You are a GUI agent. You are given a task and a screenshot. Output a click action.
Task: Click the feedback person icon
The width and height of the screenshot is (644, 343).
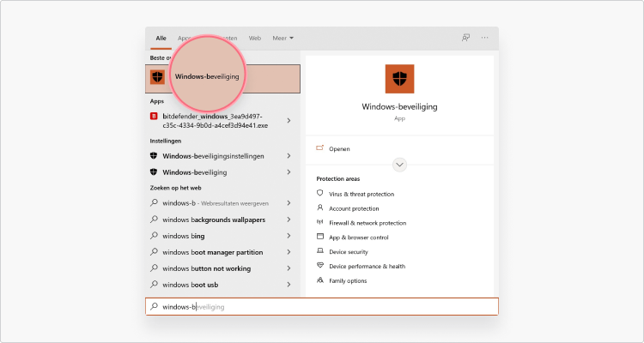(x=465, y=38)
